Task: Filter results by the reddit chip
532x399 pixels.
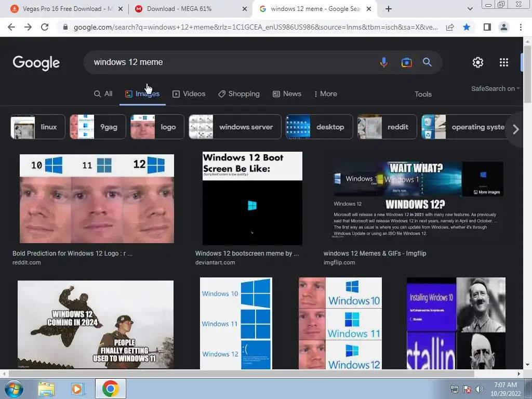Action: click(387, 127)
